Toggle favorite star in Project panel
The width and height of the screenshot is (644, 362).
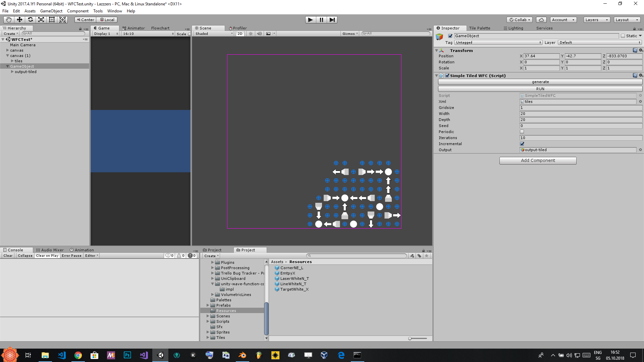427,256
